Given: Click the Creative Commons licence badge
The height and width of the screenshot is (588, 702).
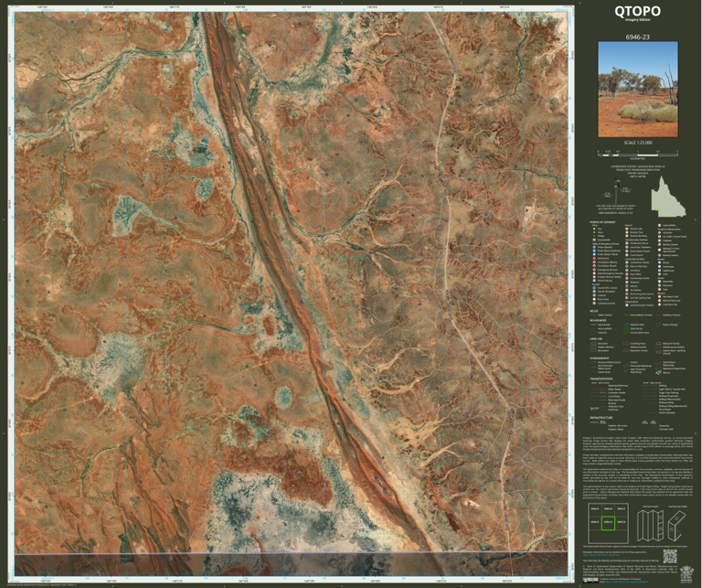Looking at the screenshot, I should [590, 580].
